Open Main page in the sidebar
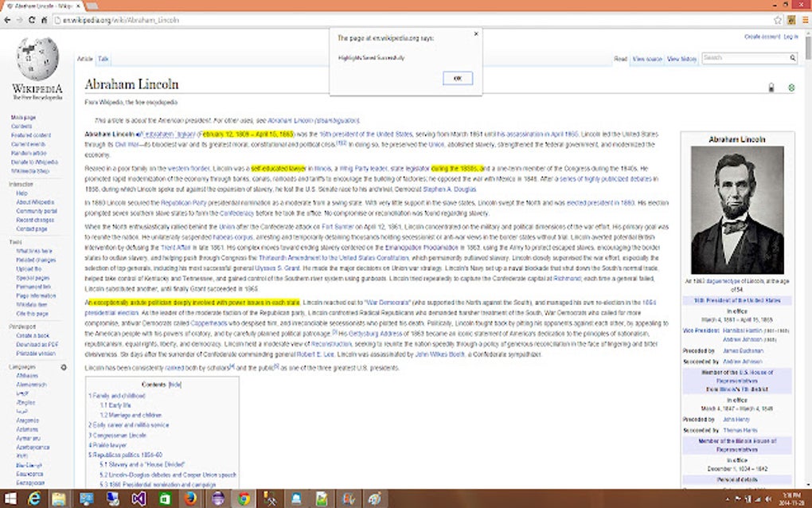 point(23,118)
